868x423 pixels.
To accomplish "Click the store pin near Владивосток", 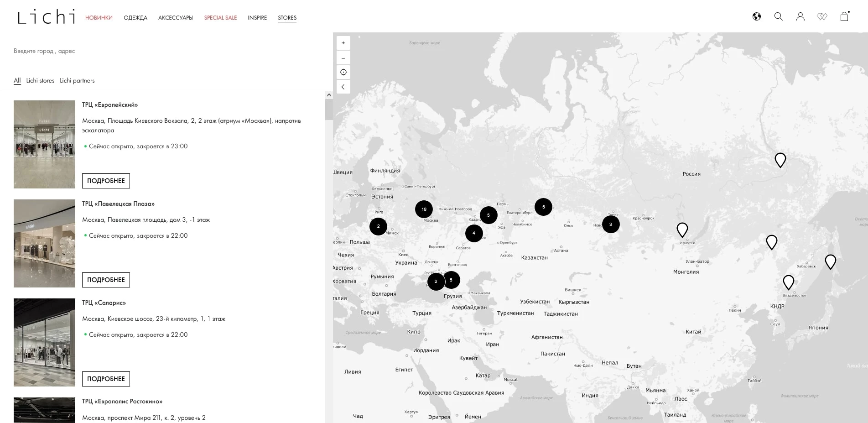I will pyautogui.click(x=788, y=282).
